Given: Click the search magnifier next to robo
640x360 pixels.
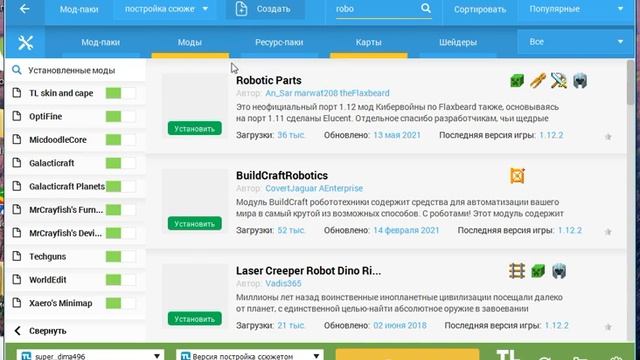Looking at the screenshot, I should (425, 8).
